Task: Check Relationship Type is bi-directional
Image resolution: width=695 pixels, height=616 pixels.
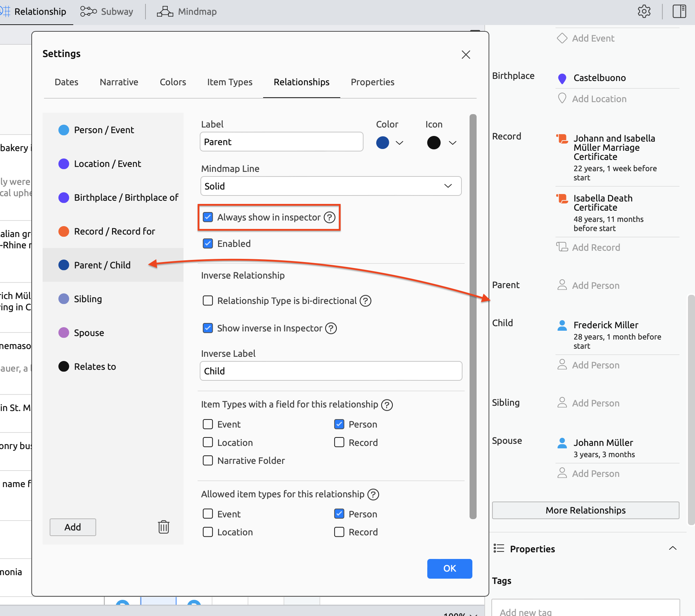Action: tap(208, 300)
